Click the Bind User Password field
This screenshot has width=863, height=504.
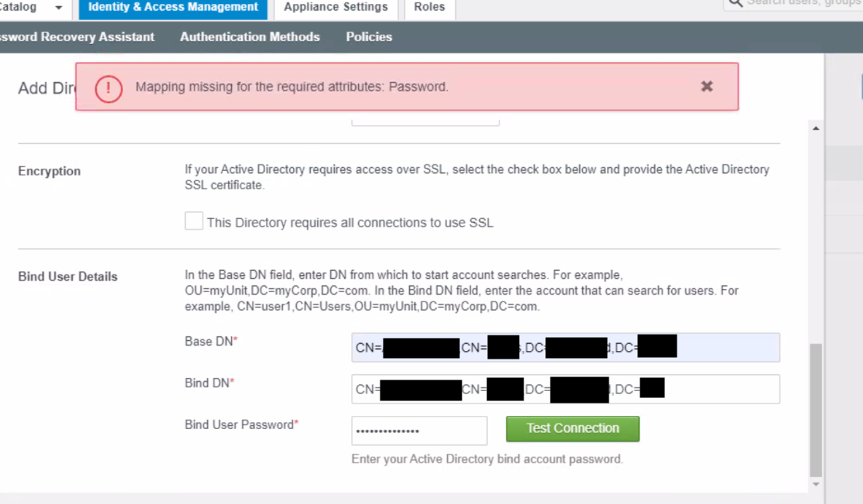(x=419, y=431)
